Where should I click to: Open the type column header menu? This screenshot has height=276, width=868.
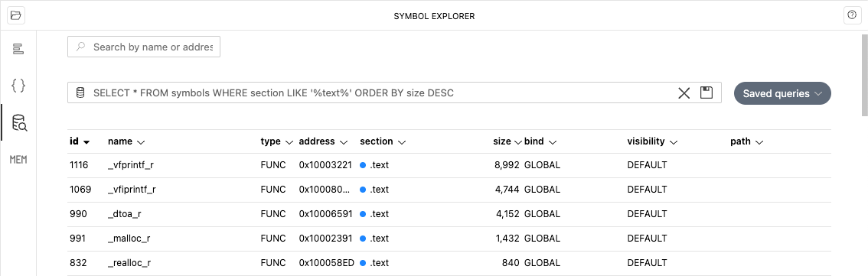click(277, 141)
